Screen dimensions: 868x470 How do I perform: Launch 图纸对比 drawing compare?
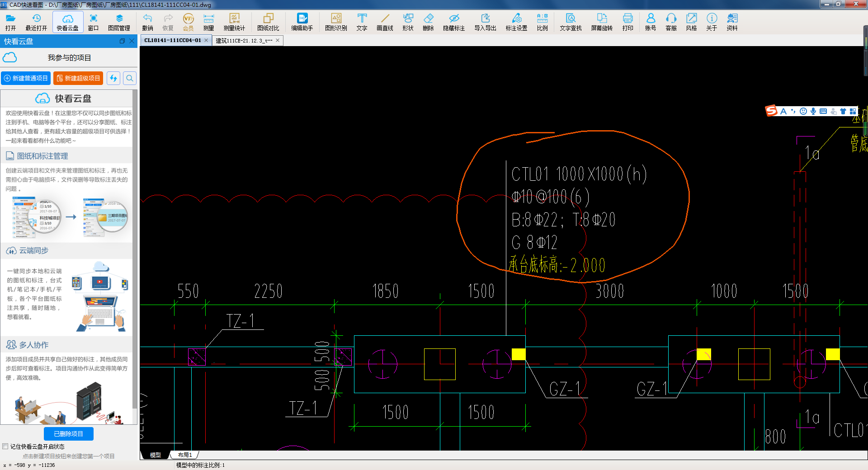point(269,22)
